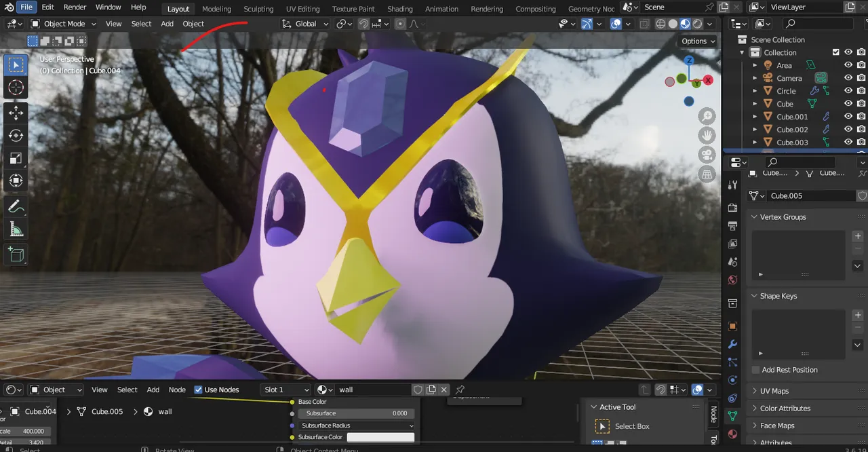Click the Select Box tool icon
This screenshot has width=868, height=452.
click(16, 65)
